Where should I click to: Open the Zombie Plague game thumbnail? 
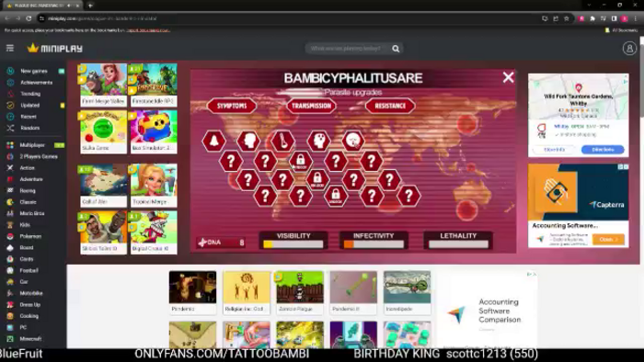[x=300, y=292]
